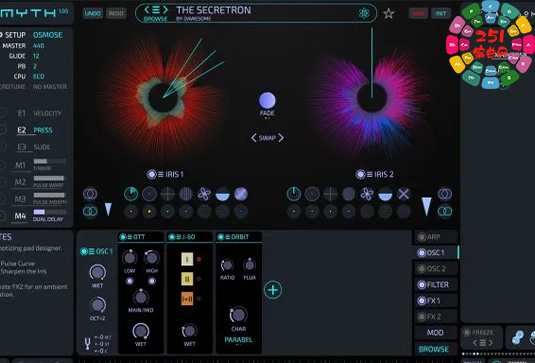Go to previous preset arrow

[x=147, y=10]
